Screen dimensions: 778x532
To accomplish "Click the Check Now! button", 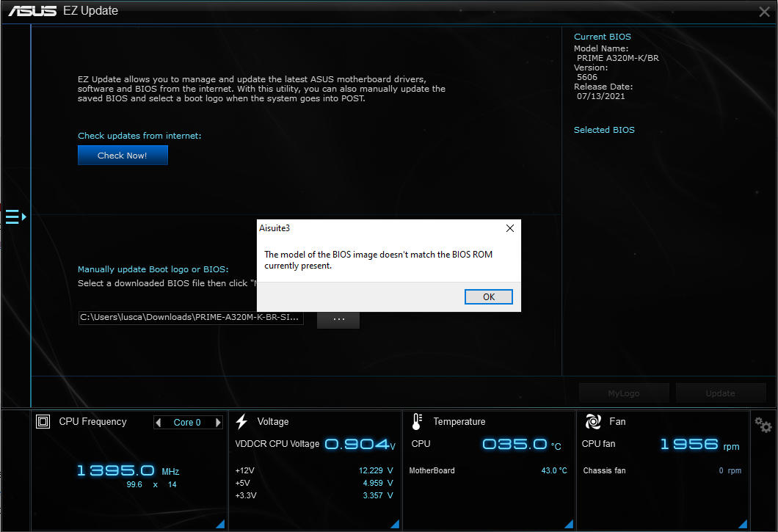I will click(123, 156).
